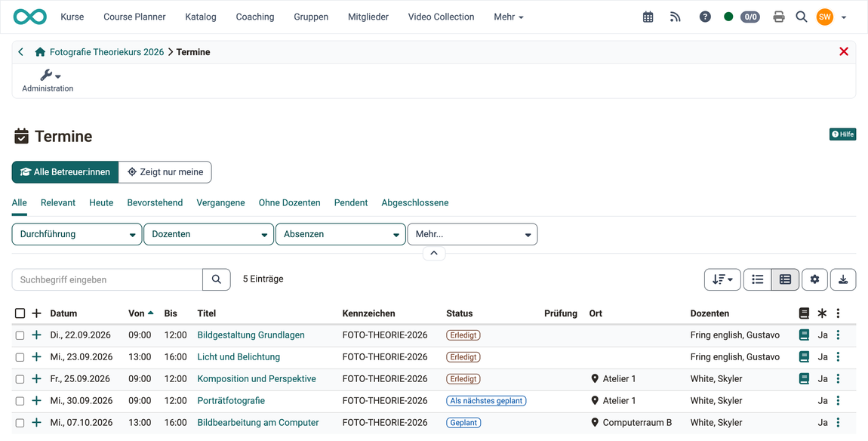Open the help question mark icon
Viewport: 868px width, 441px height.
point(705,17)
